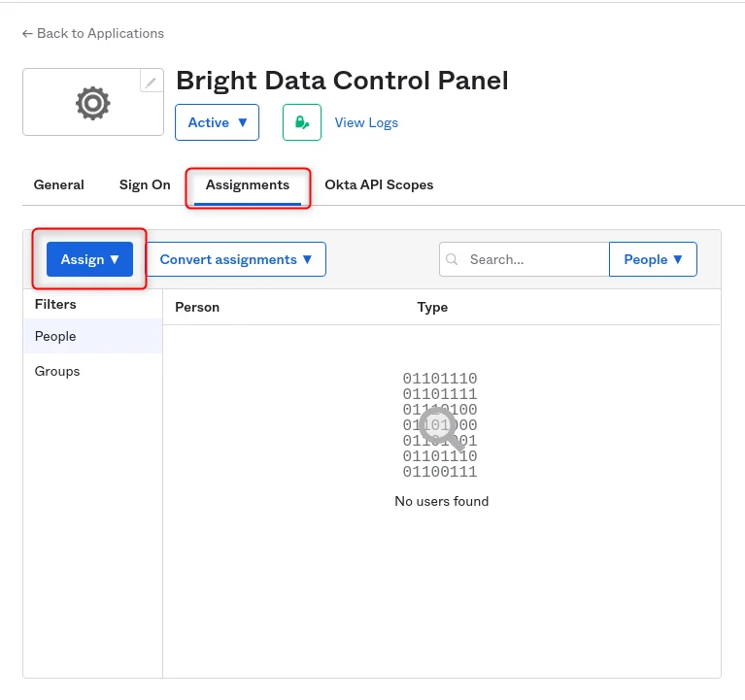Click the Type column header
The height and width of the screenshot is (700, 745).
pyautogui.click(x=432, y=307)
